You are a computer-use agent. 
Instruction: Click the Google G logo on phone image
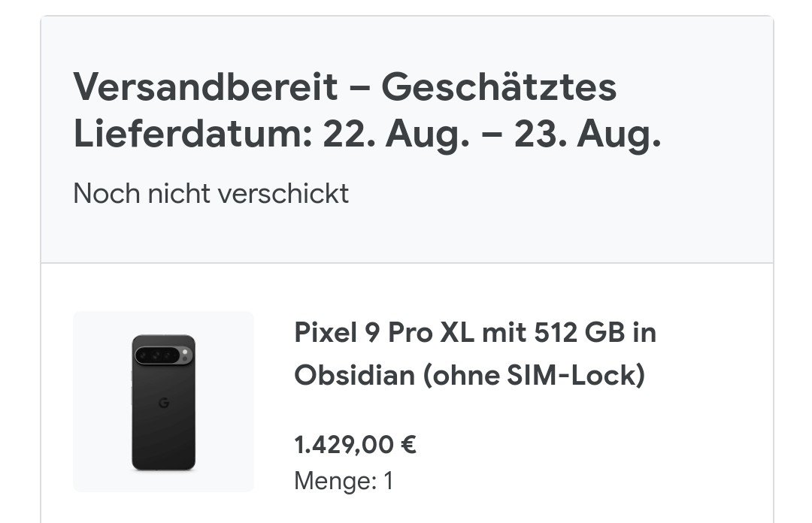pos(163,404)
